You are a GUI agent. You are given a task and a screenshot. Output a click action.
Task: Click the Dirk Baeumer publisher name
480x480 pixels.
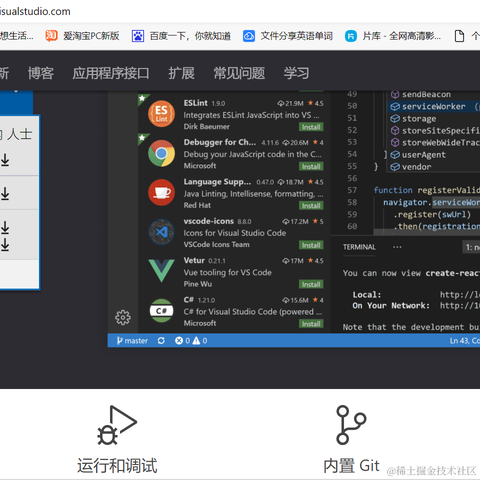pos(207,127)
